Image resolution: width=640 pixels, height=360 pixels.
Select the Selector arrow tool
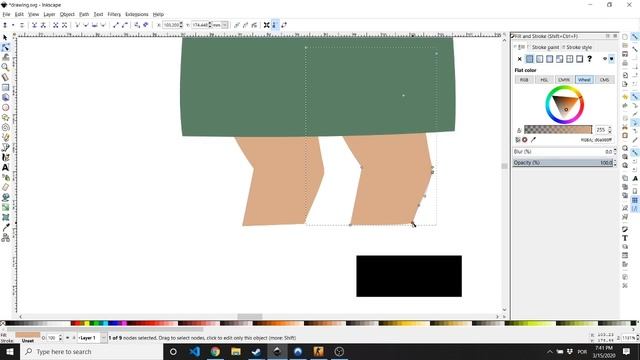coord(5,38)
